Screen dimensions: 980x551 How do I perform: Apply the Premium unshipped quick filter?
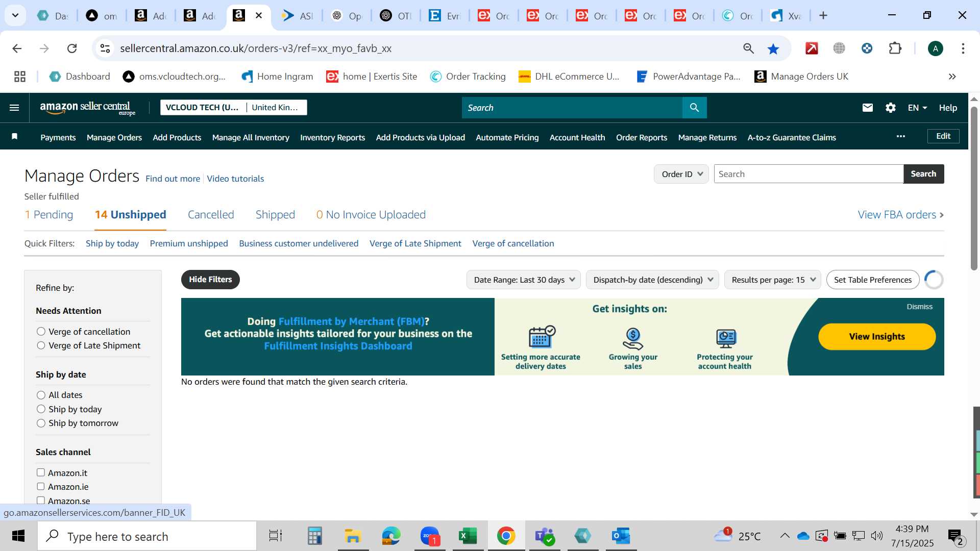tap(189, 243)
